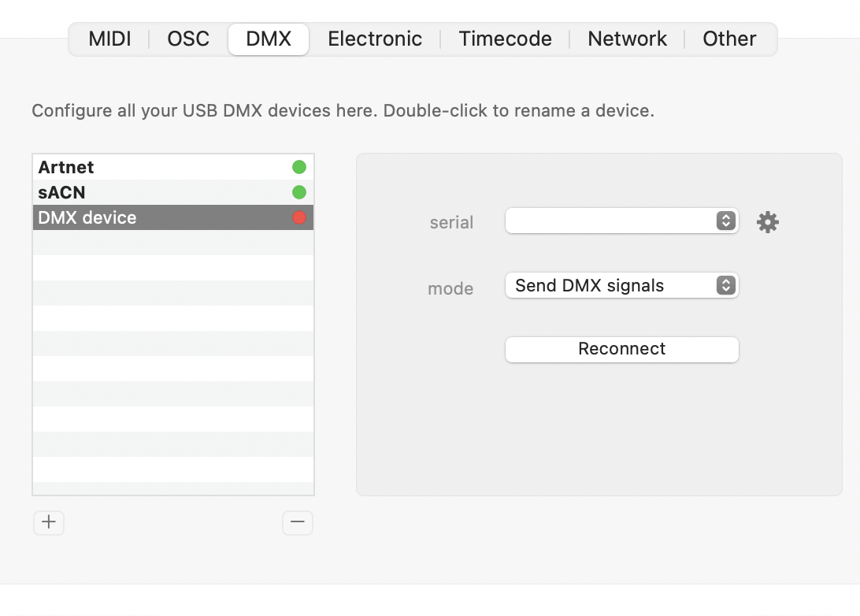The width and height of the screenshot is (860, 616).
Task: Open serial port settings gear icon
Action: click(768, 222)
